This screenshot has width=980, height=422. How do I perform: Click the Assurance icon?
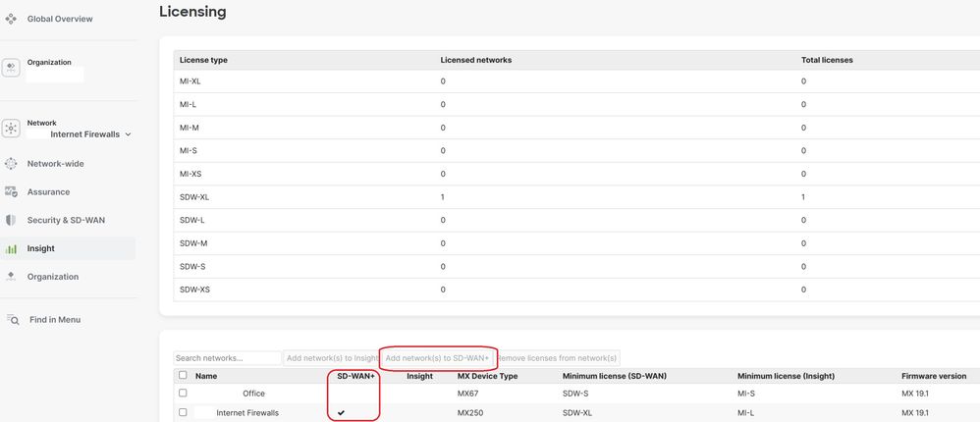[12, 192]
